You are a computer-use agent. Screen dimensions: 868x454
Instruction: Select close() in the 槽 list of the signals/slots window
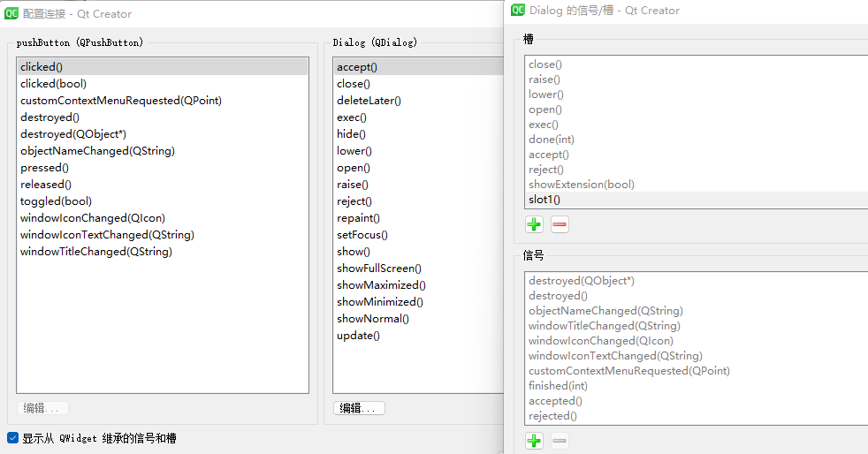[697, 64]
